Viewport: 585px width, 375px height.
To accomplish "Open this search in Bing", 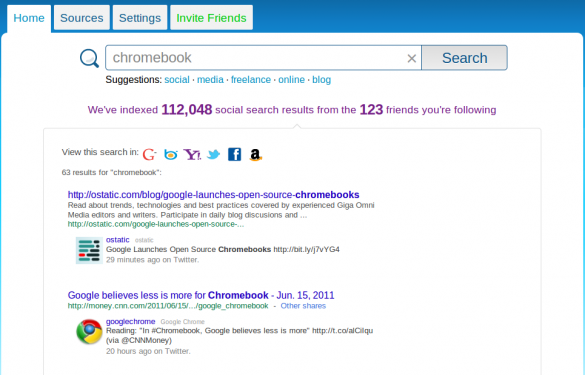I will click(171, 154).
